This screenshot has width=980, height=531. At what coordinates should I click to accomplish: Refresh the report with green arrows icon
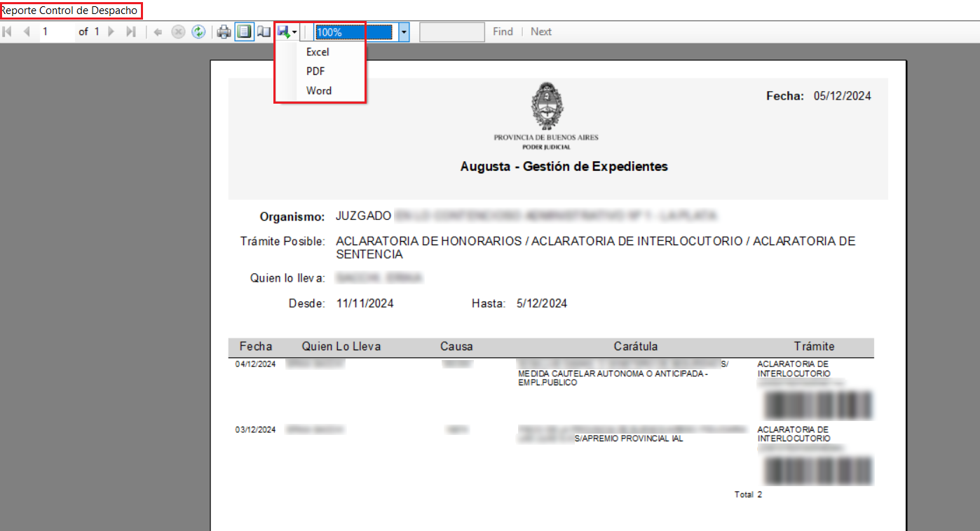pyautogui.click(x=198, y=32)
